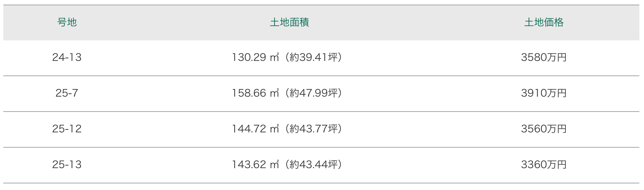The height and width of the screenshot is (190, 644).
Task: Click the 約43.77坪 tsubo figure
Action: [313, 129]
